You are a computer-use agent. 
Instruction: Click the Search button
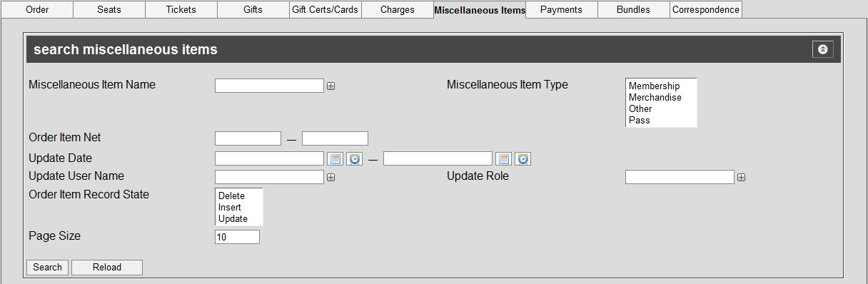point(48,268)
